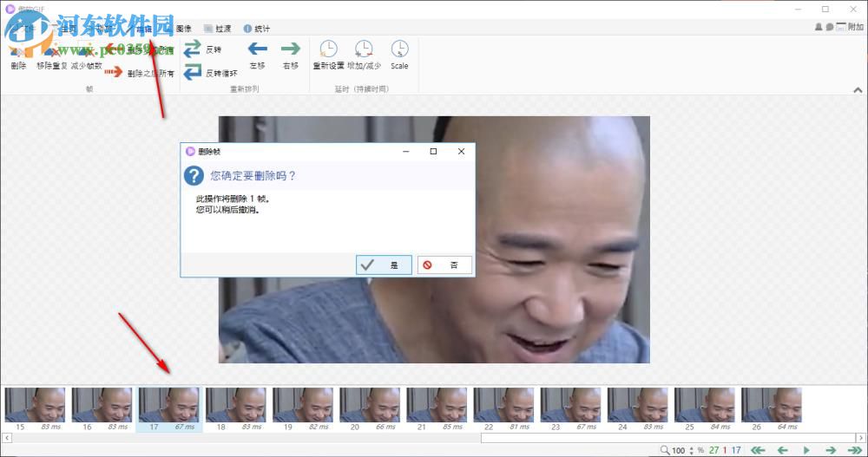Click the 81 ms delay under frame 22
This screenshot has width=868, height=457.
(520, 428)
